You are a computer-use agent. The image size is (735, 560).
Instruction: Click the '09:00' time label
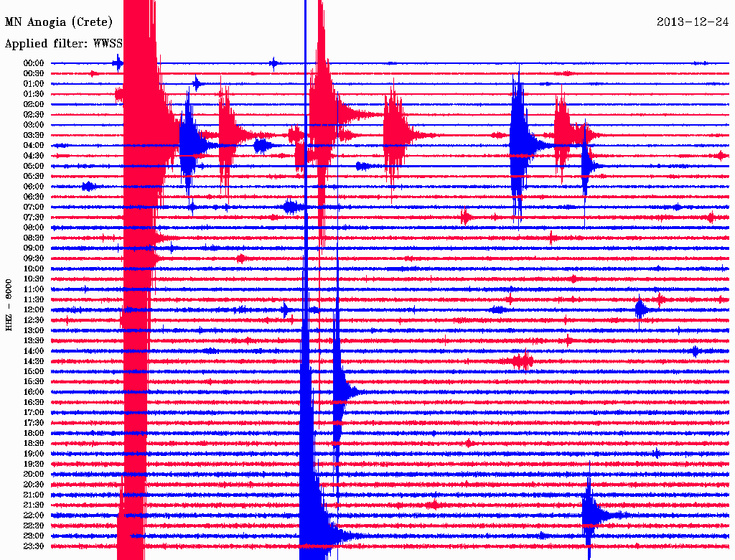[34, 248]
